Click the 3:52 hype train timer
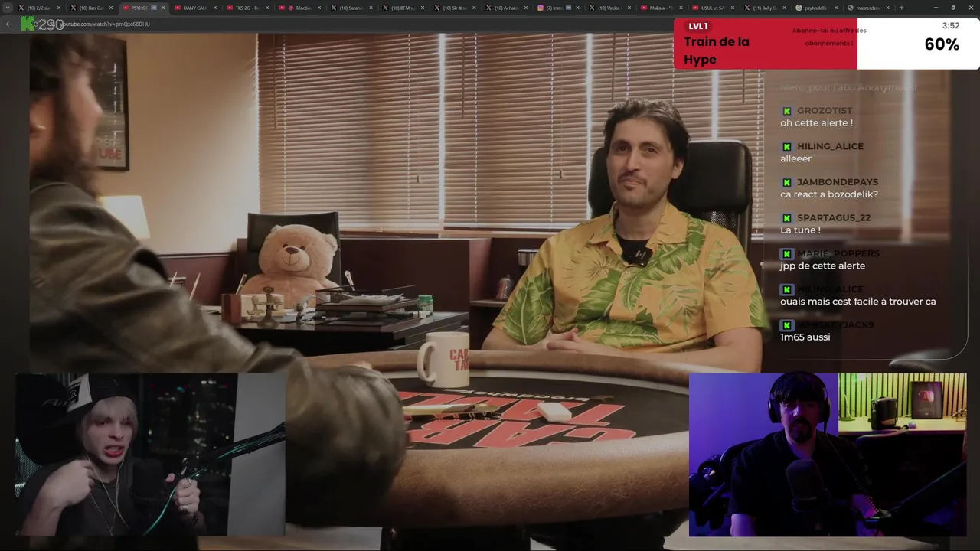Viewport: 980px width, 551px height. [951, 25]
